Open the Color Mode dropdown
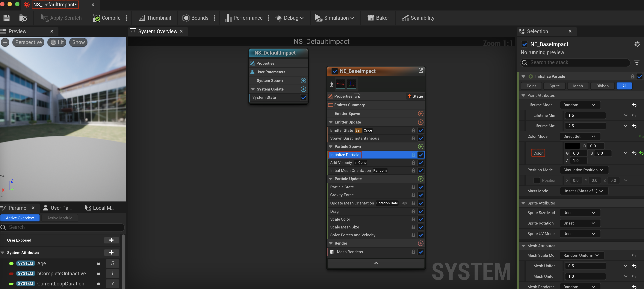The image size is (644, 289). [x=580, y=136]
